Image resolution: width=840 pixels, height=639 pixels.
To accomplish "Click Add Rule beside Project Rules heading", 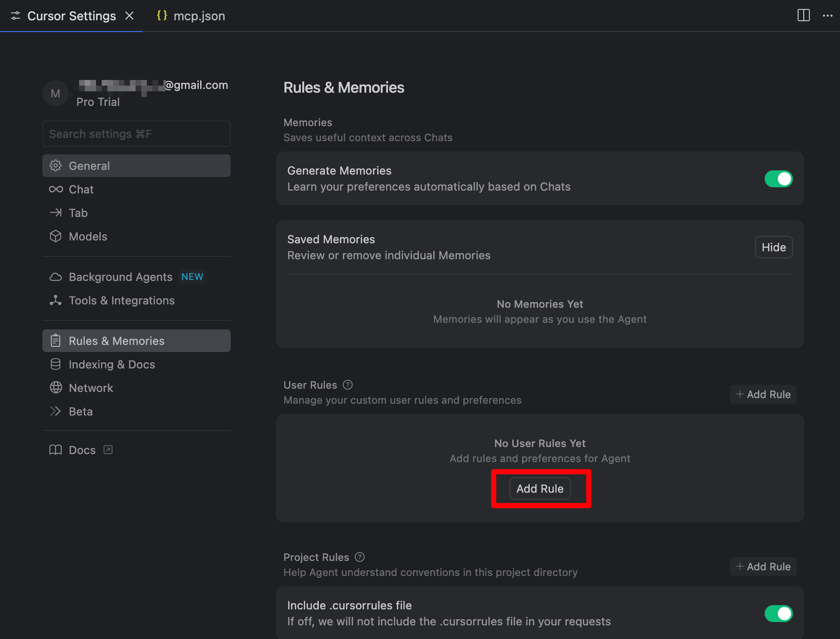I will click(x=763, y=567).
